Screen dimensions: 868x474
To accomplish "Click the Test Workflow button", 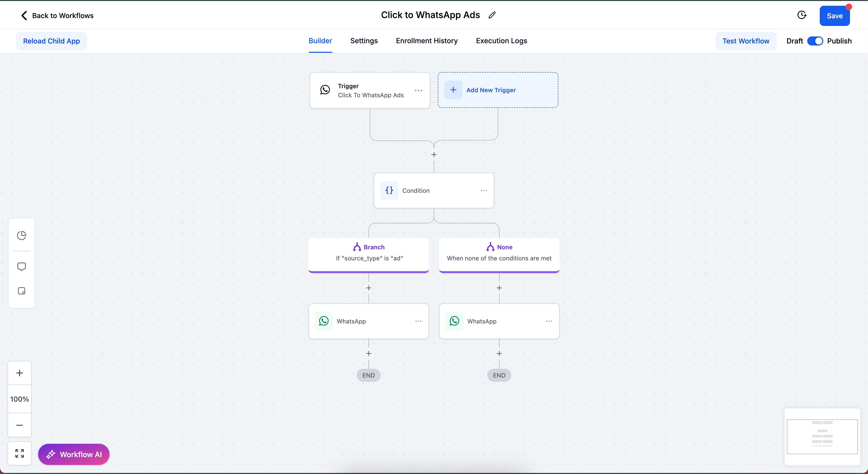I will point(746,41).
